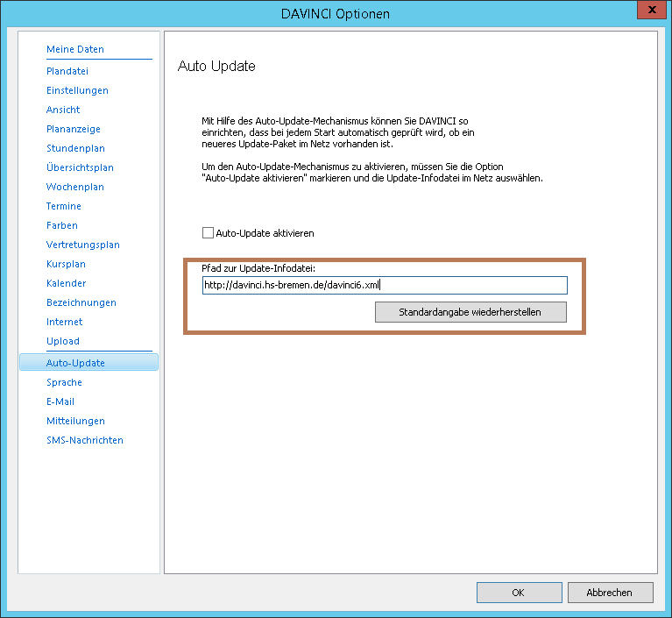This screenshot has width=672, height=618.
Task: Enable the Auto-Update aktivieren checkbox
Action: tap(209, 233)
